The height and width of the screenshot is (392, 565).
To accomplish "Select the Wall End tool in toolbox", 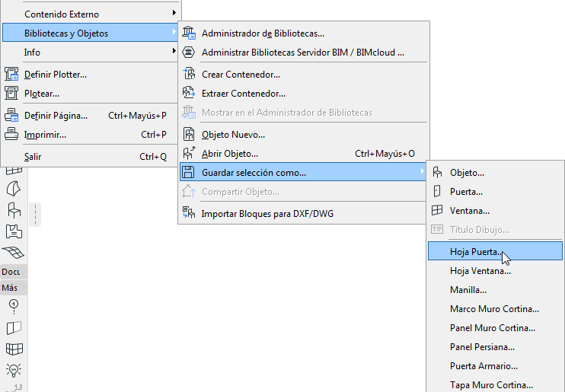I will click(x=14, y=328).
